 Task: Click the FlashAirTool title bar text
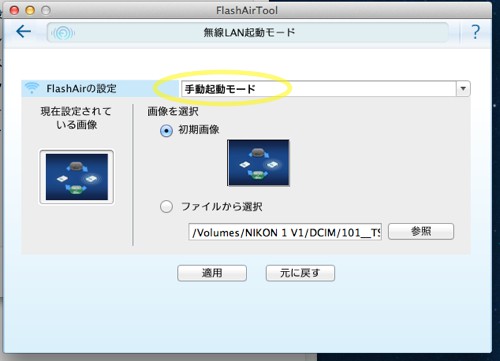[247, 10]
